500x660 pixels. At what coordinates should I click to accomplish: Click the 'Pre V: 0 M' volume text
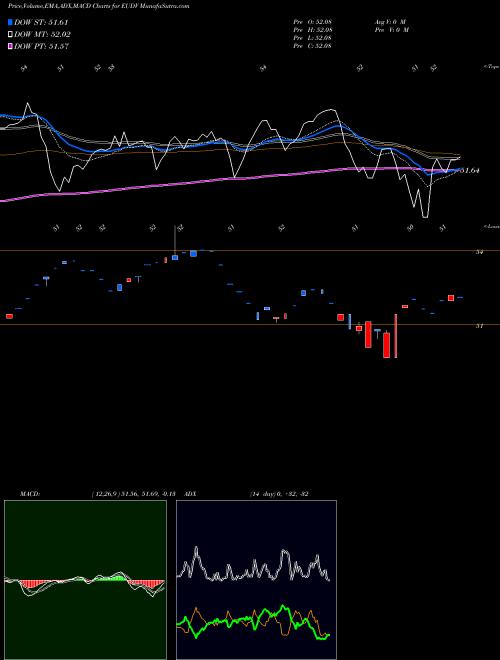pyautogui.click(x=391, y=30)
